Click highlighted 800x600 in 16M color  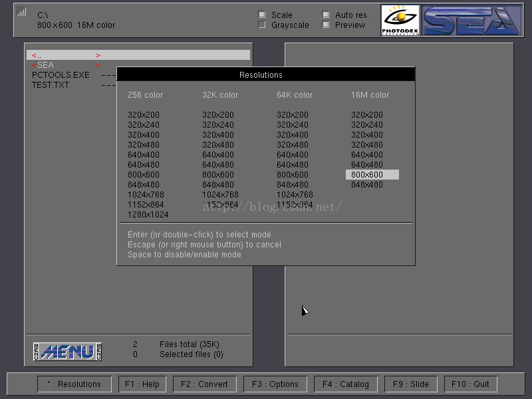pyautogui.click(x=372, y=175)
